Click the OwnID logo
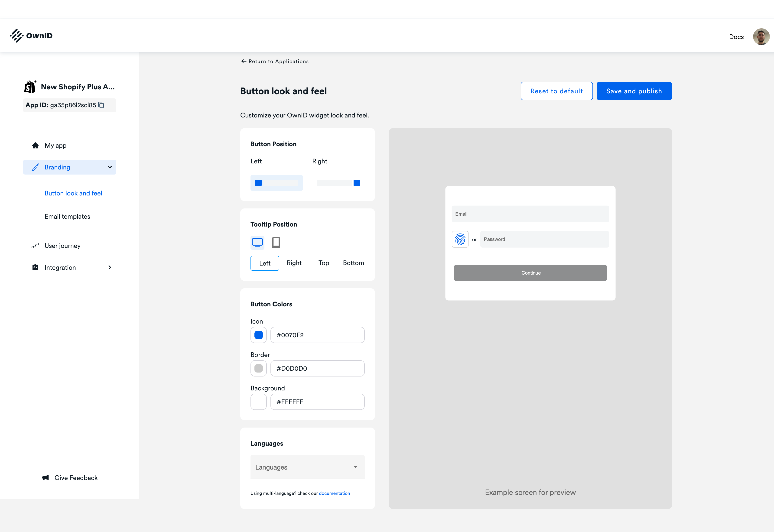774x532 pixels. pyautogui.click(x=31, y=36)
